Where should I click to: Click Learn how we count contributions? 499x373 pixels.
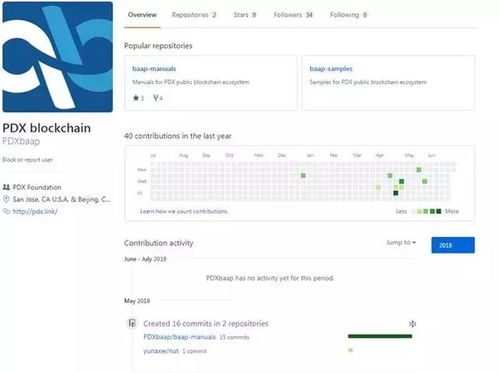click(184, 211)
